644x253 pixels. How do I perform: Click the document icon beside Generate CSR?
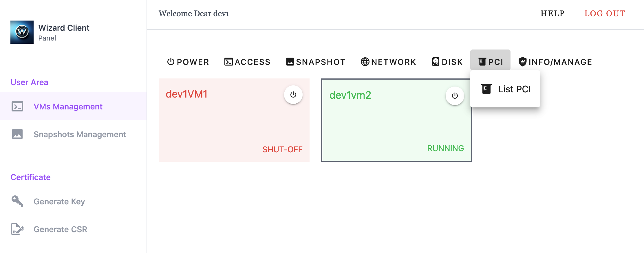(x=17, y=229)
